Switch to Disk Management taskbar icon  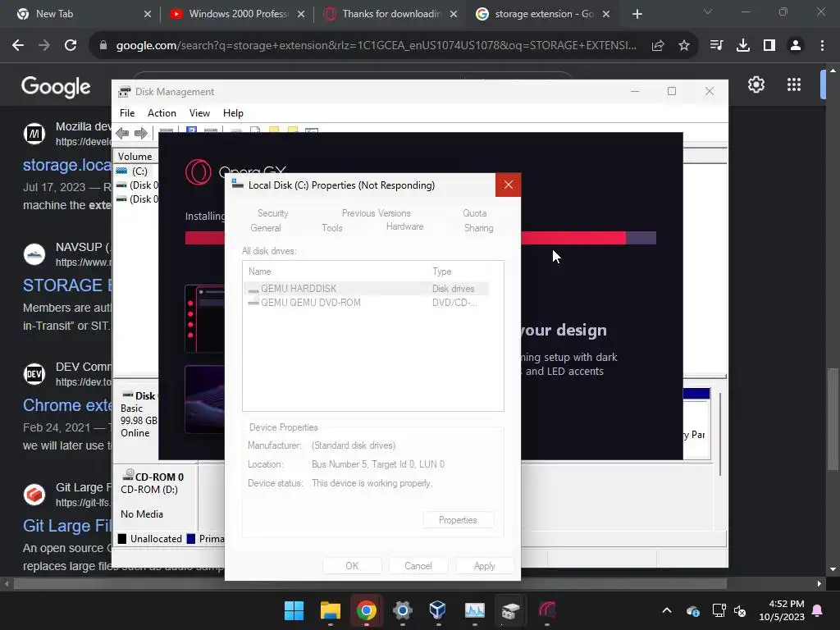click(x=510, y=610)
